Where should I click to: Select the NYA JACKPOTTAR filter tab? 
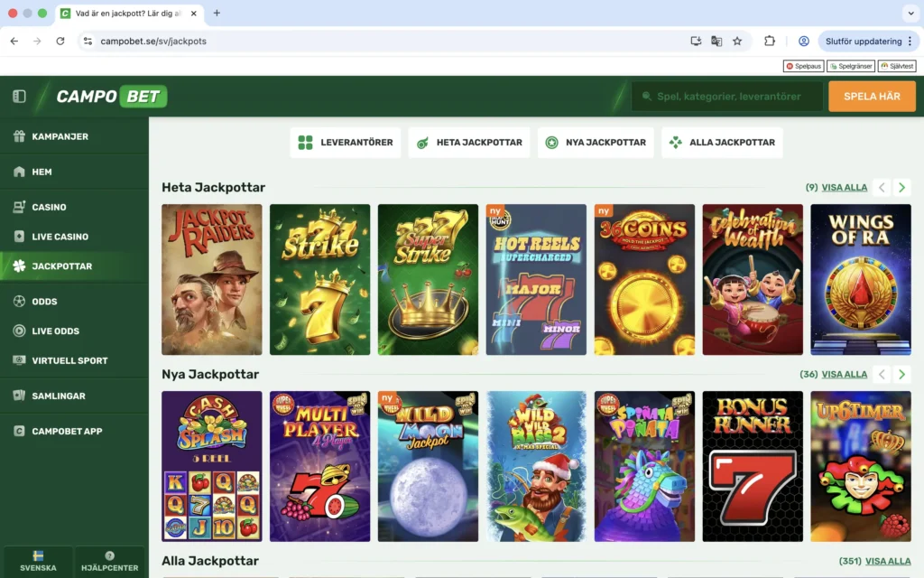click(596, 142)
